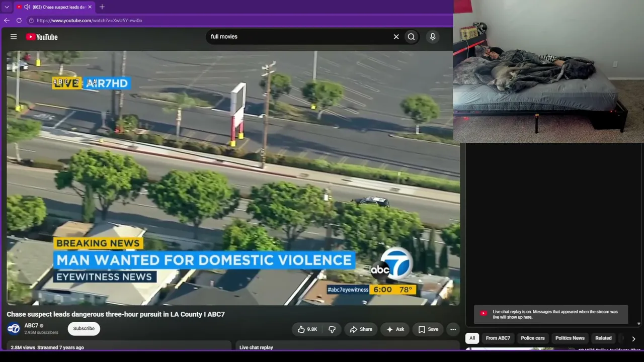Image resolution: width=644 pixels, height=362 pixels.
Task: Subscribe to the ABC7 channel
Action: tap(84, 329)
